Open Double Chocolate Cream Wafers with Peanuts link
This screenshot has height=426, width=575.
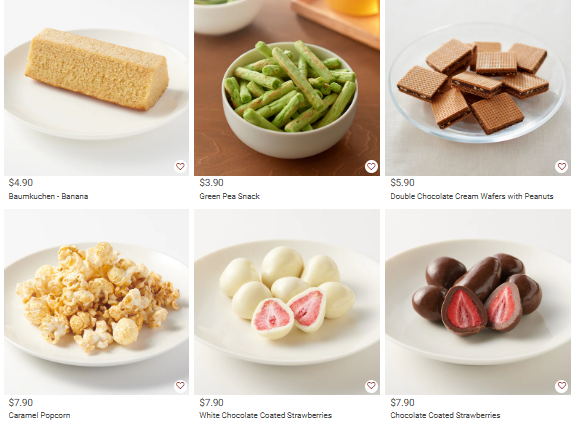[x=472, y=196]
